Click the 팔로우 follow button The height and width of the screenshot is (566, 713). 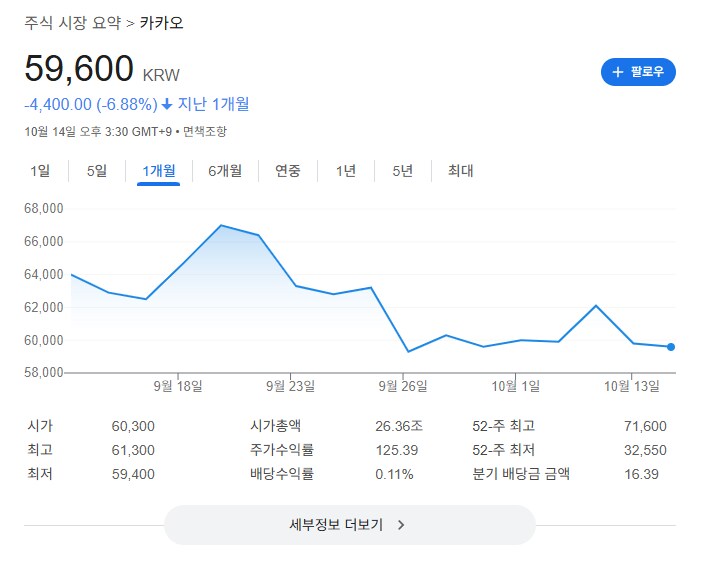638,72
